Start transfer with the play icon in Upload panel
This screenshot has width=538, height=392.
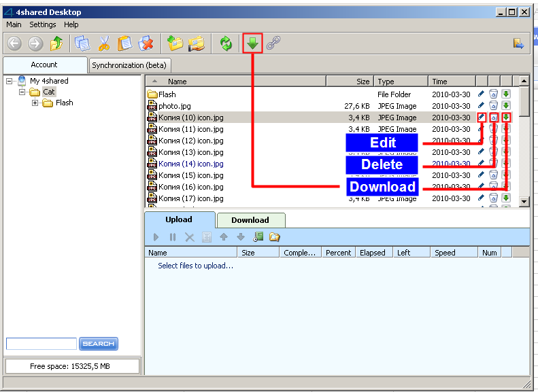(156, 237)
